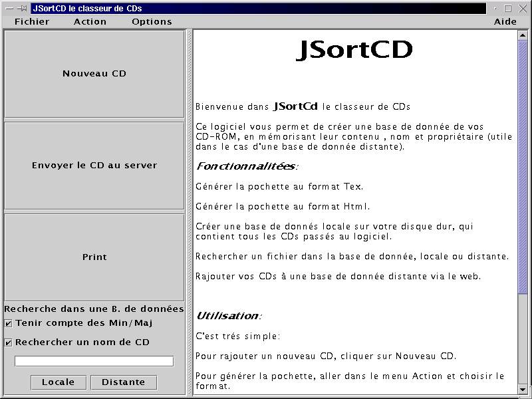Click the pin (sticky) icon in title bar

point(22,9)
